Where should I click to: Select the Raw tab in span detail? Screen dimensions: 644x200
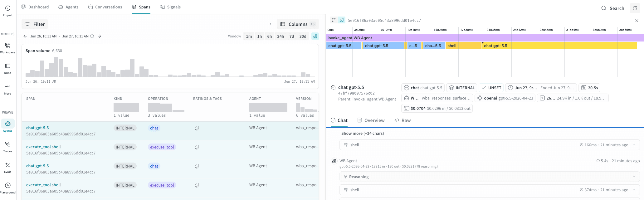pos(402,120)
